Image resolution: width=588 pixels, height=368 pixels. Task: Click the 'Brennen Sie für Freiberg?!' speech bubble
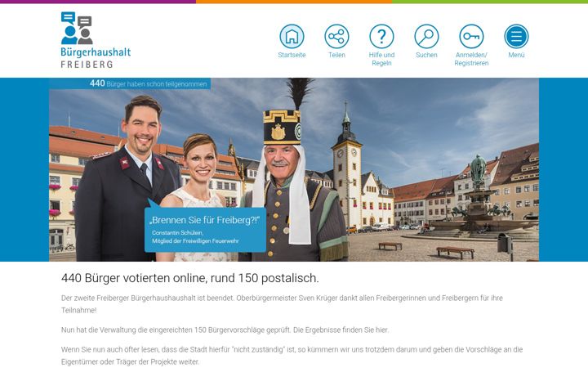point(205,229)
